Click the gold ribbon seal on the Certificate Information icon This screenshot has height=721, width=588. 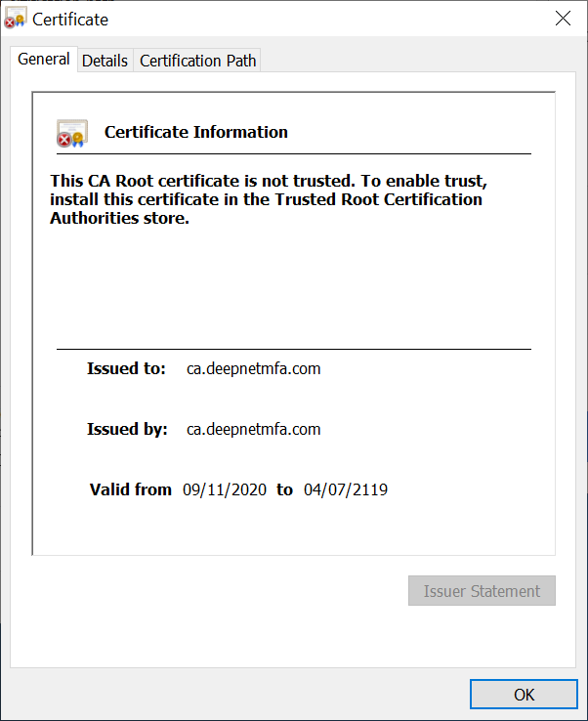pos(78,140)
